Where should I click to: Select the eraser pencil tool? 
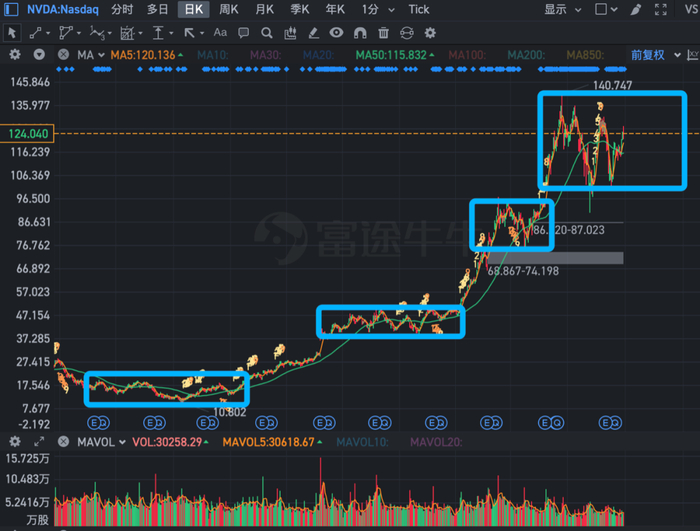pos(313,33)
